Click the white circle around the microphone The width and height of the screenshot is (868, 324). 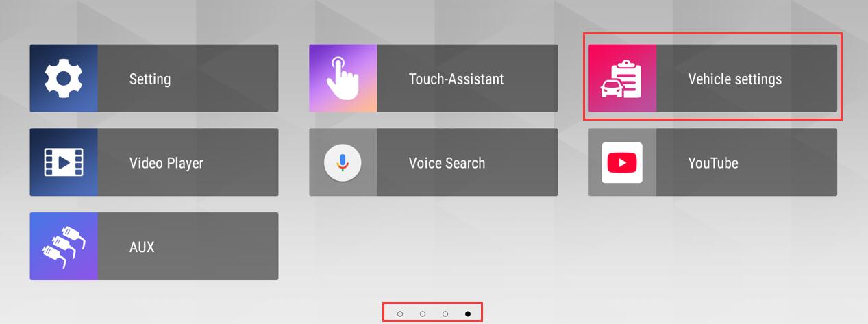(343, 162)
